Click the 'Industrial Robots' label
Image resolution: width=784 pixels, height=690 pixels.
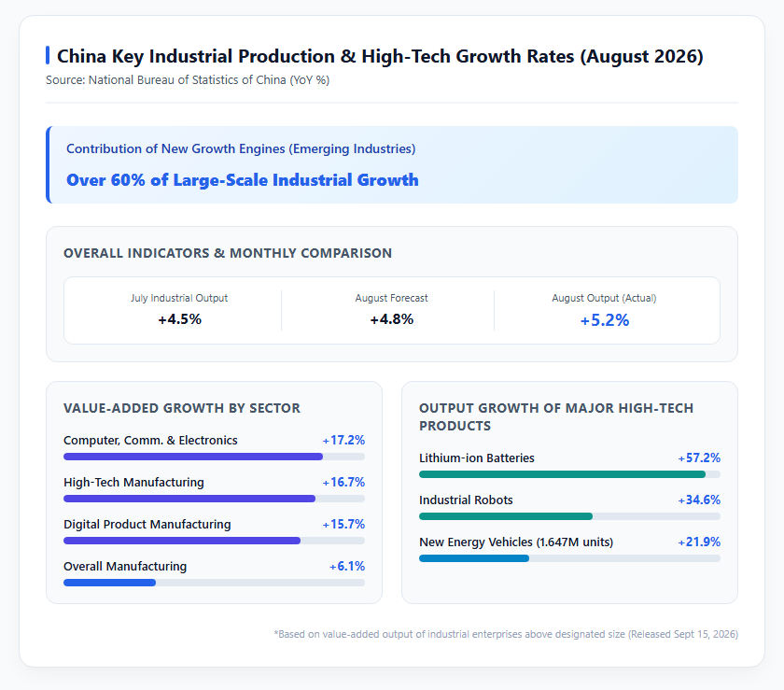[466, 500]
